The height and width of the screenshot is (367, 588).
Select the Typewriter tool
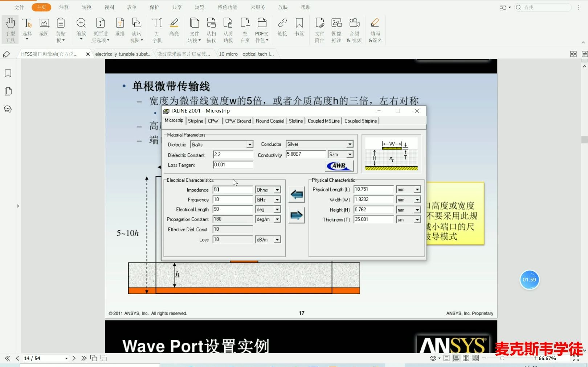(x=157, y=30)
